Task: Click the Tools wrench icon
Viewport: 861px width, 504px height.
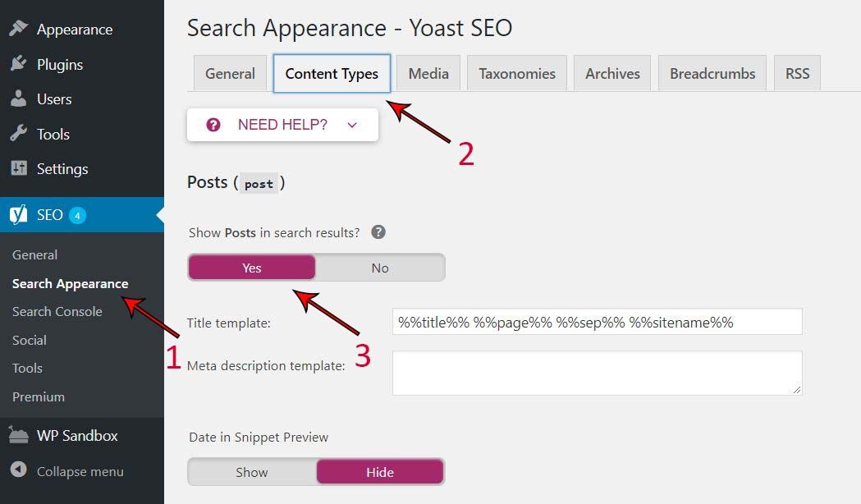Action: (x=18, y=134)
